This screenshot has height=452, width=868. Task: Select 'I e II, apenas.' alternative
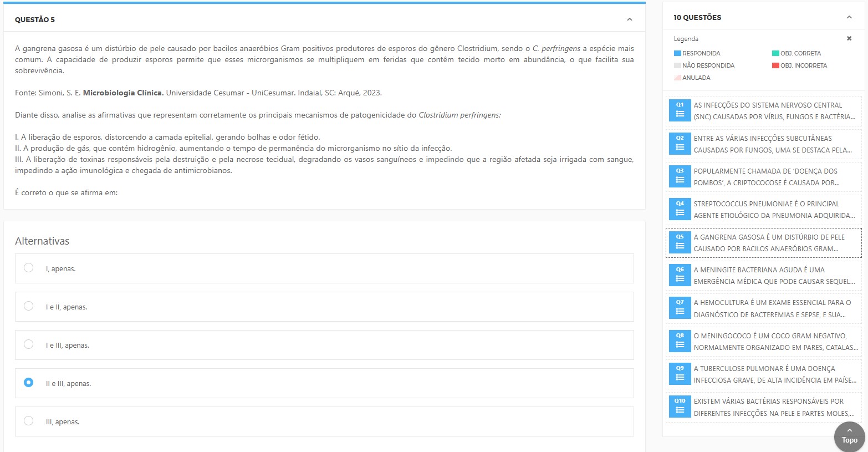coord(29,306)
